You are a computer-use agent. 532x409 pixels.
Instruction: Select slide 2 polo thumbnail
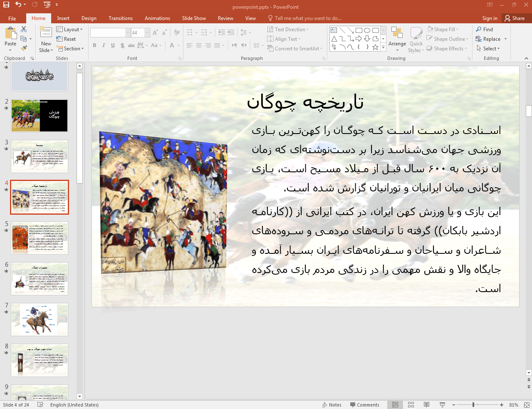coord(40,116)
